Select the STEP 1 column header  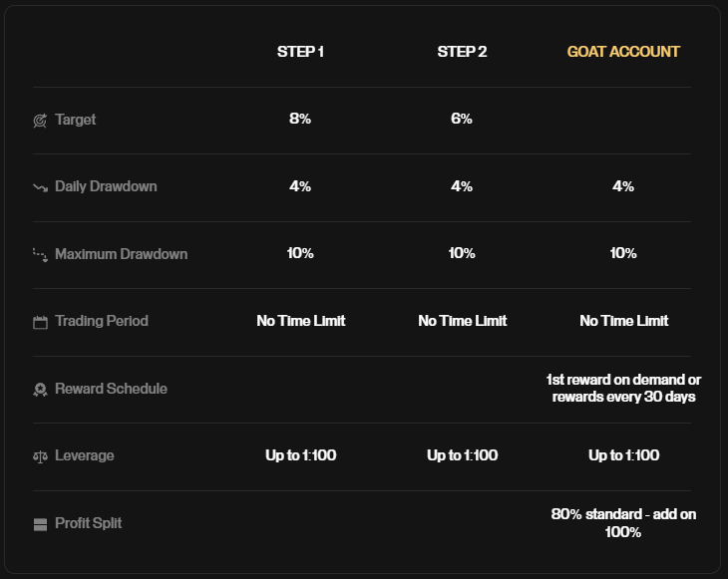[x=300, y=52]
